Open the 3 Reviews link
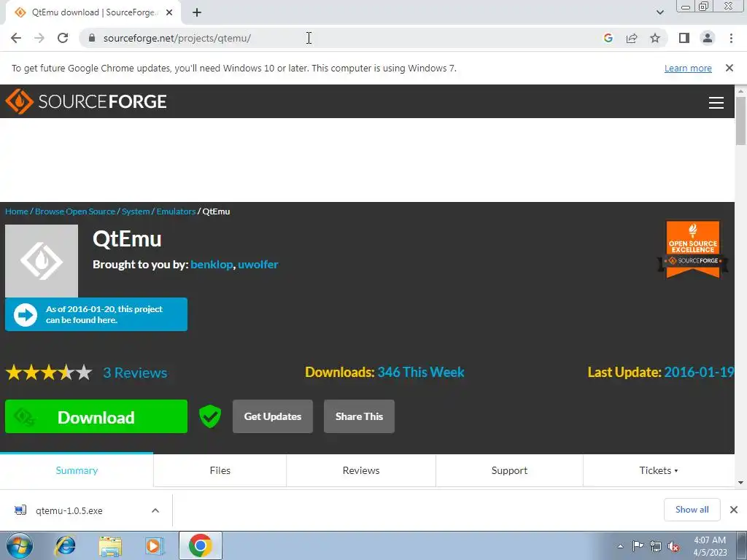Screen dimensions: 747x560 pos(135,373)
